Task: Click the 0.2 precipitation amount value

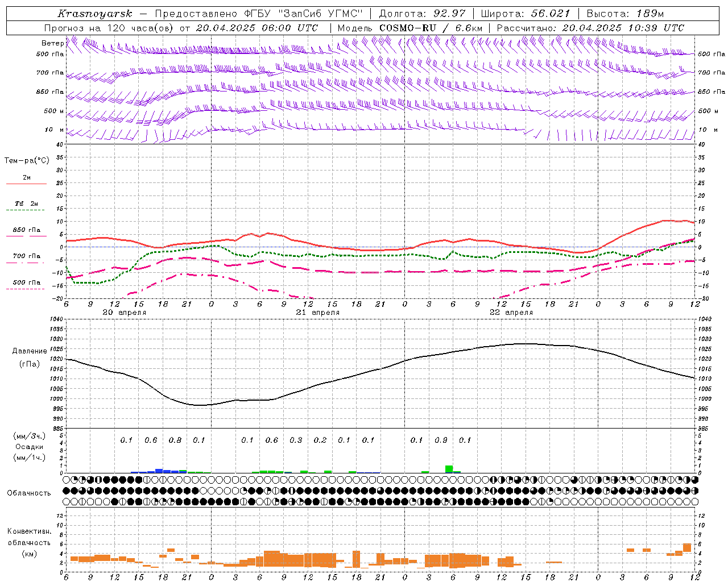Action: (320, 440)
